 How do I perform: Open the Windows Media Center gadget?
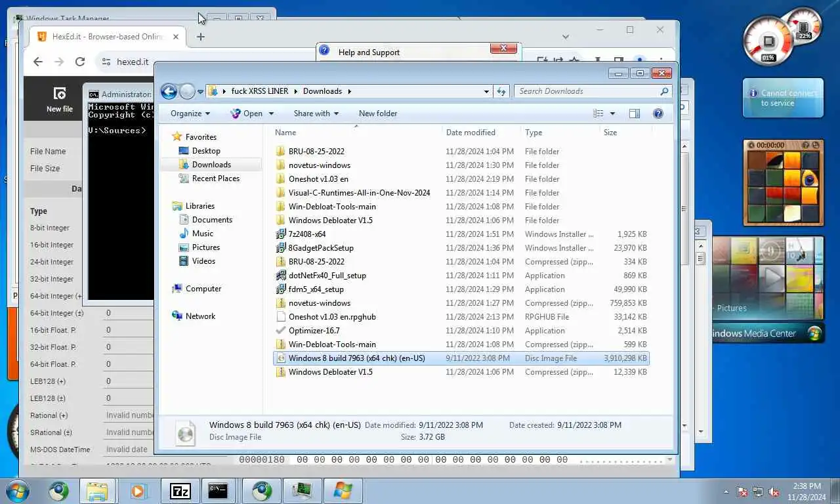(768, 290)
